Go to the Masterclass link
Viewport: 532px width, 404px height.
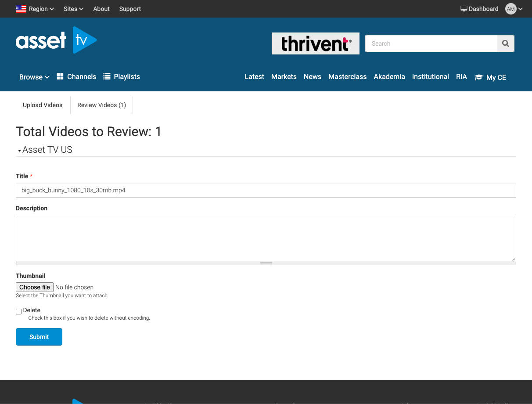pos(347,76)
